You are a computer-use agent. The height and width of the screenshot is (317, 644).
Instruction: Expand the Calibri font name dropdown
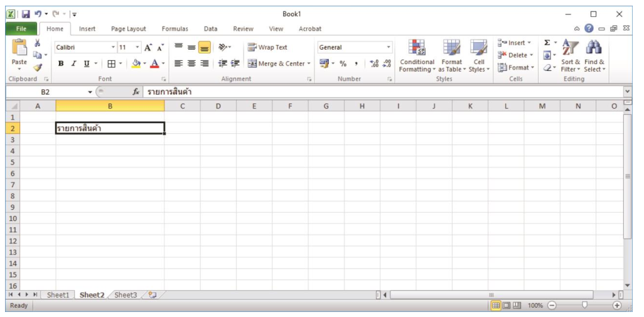pyautogui.click(x=114, y=48)
